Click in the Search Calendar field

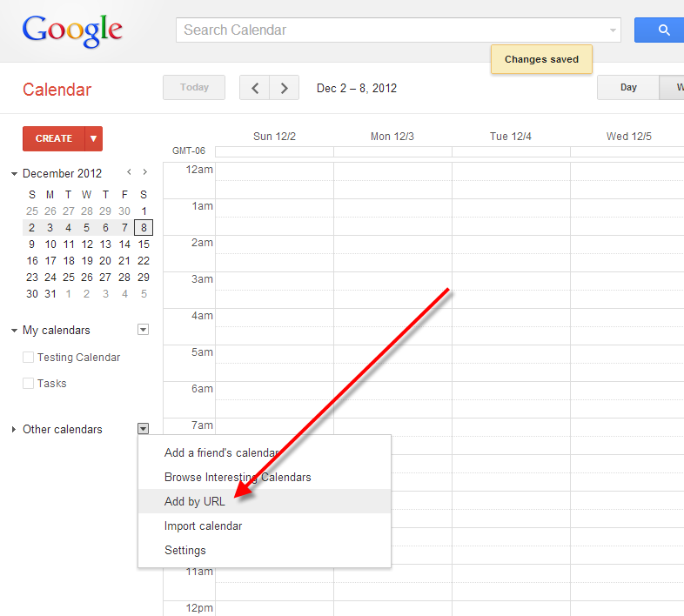(x=392, y=30)
